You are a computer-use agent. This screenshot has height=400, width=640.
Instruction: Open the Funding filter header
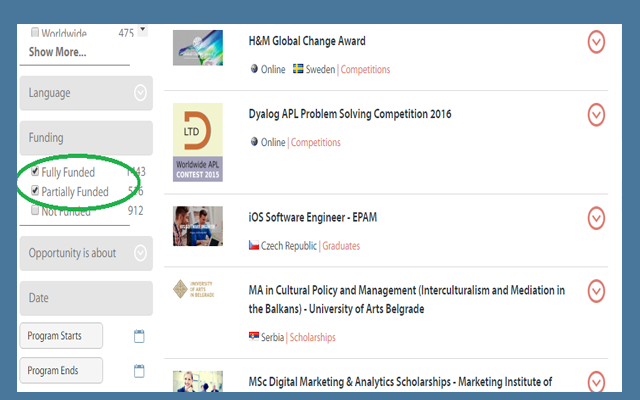86,138
